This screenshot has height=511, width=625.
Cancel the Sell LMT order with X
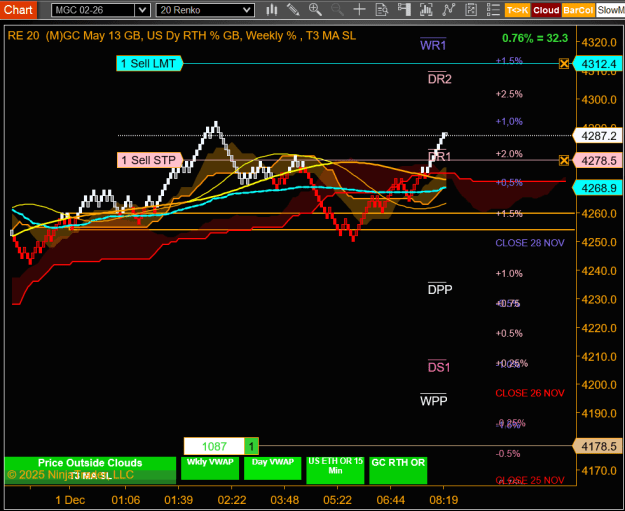[x=564, y=63]
